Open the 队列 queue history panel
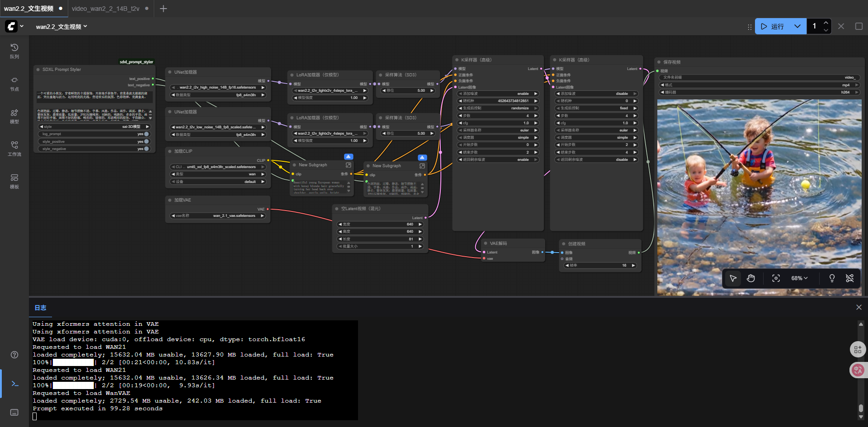Viewport: 868px width, 427px height. tap(14, 51)
